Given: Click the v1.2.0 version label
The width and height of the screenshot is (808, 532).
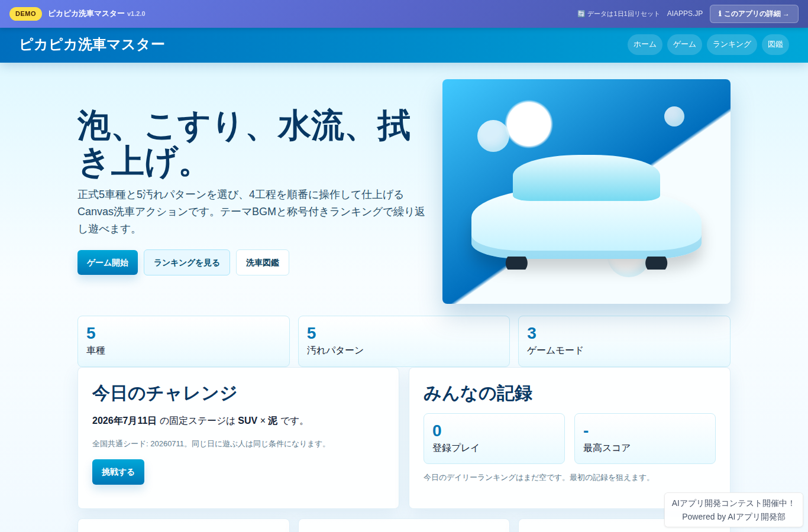Looking at the screenshot, I should tap(136, 14).
